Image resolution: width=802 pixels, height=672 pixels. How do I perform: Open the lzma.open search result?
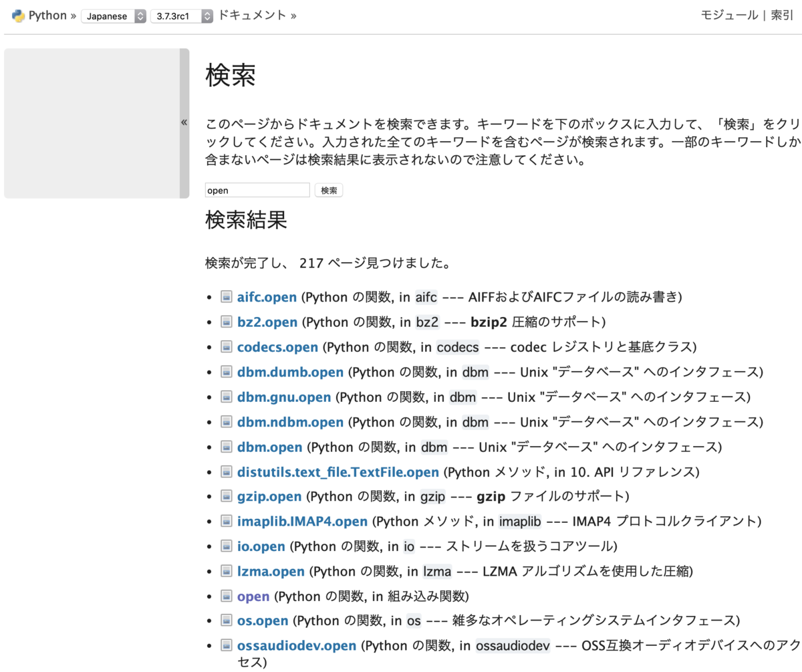[x=271, y=572]
